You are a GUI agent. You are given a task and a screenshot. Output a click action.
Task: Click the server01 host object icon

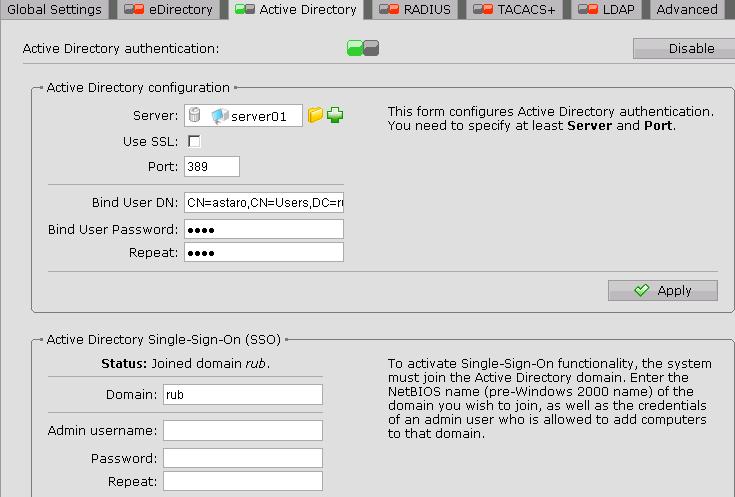220,116
